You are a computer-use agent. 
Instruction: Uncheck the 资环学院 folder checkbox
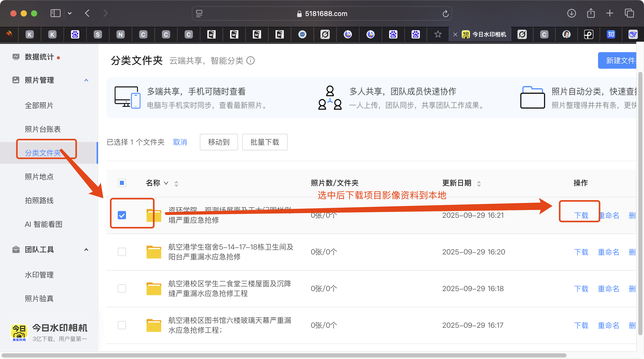[122, 215]
